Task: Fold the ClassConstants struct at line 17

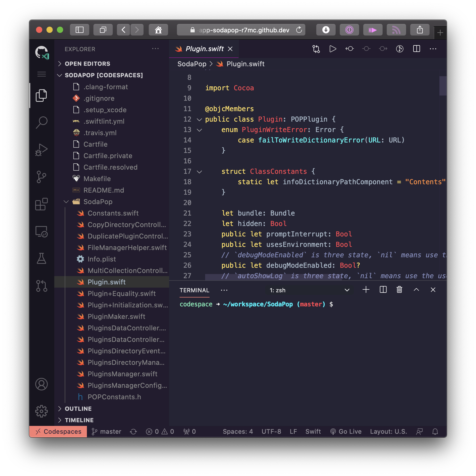Action: click(199, 172)
